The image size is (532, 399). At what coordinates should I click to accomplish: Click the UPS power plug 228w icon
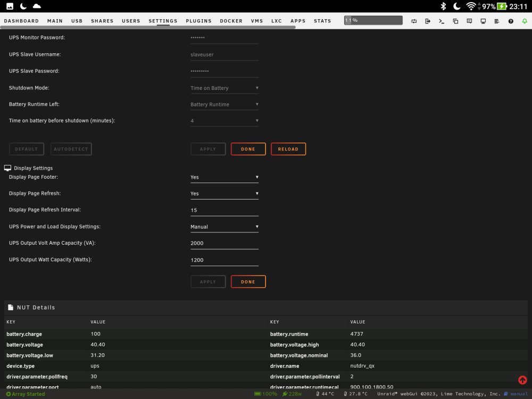coord(285,394)
